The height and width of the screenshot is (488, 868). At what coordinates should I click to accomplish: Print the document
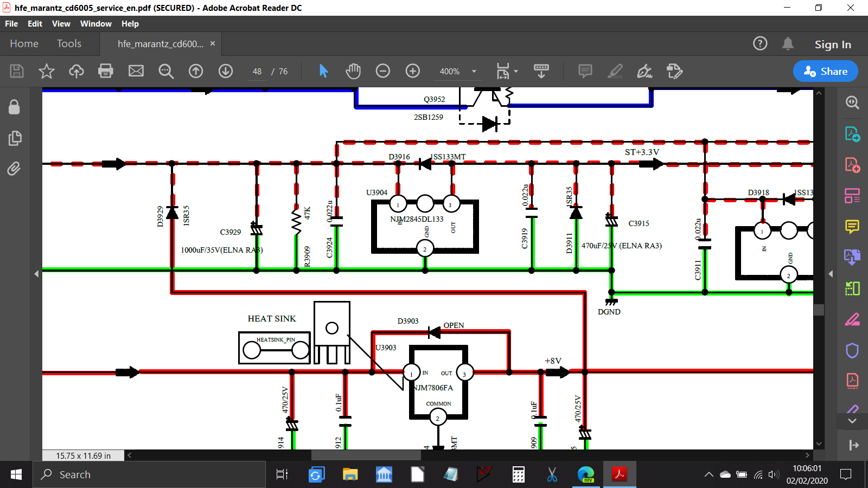(106, 71)
